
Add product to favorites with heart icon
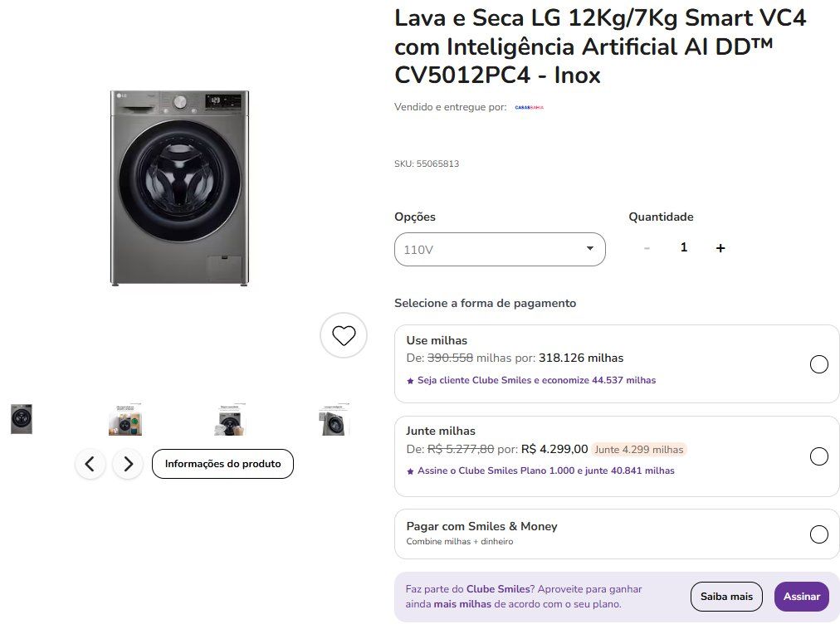[x=344, y=335]
